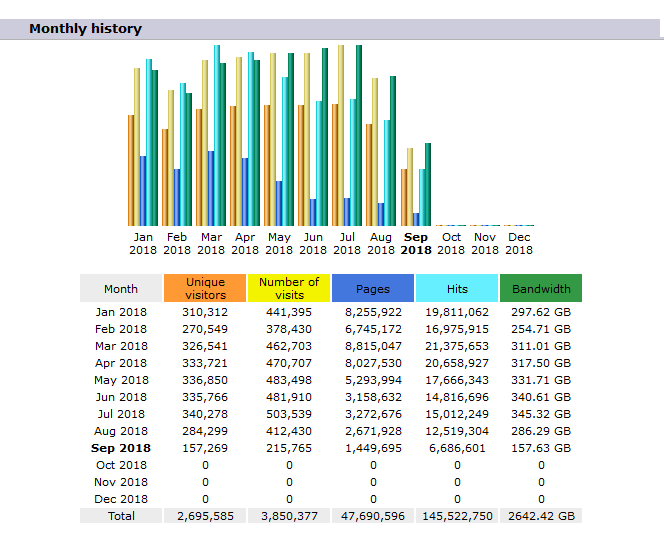Click bandwidth value 297.62 GB
664x540 pixels.
(x=541, y=312)
